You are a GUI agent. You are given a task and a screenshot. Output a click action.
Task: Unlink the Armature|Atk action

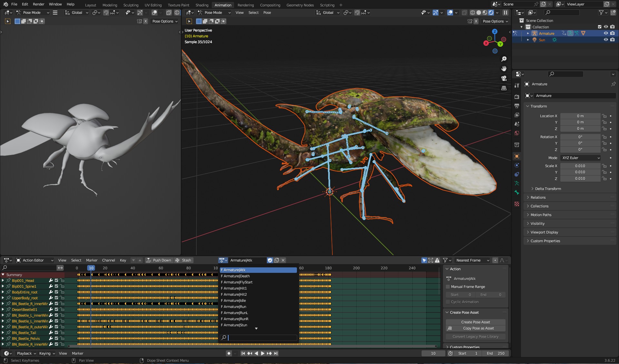pyautogui.click(x=283, y=260)
